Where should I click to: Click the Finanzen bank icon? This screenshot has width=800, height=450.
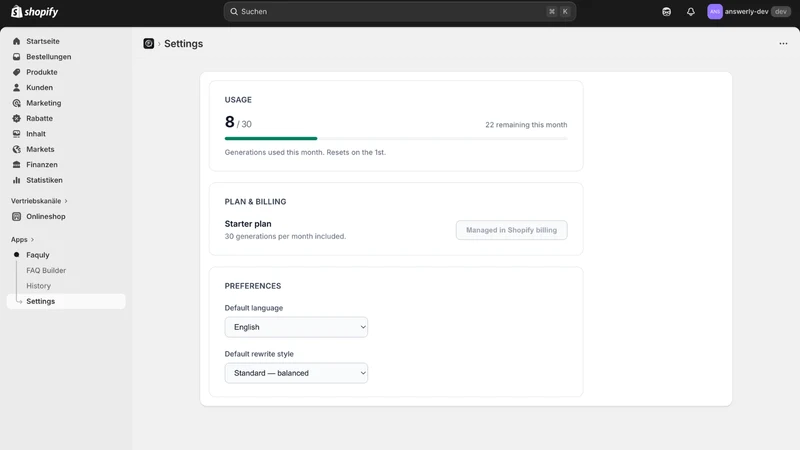(x=16, y=164)
